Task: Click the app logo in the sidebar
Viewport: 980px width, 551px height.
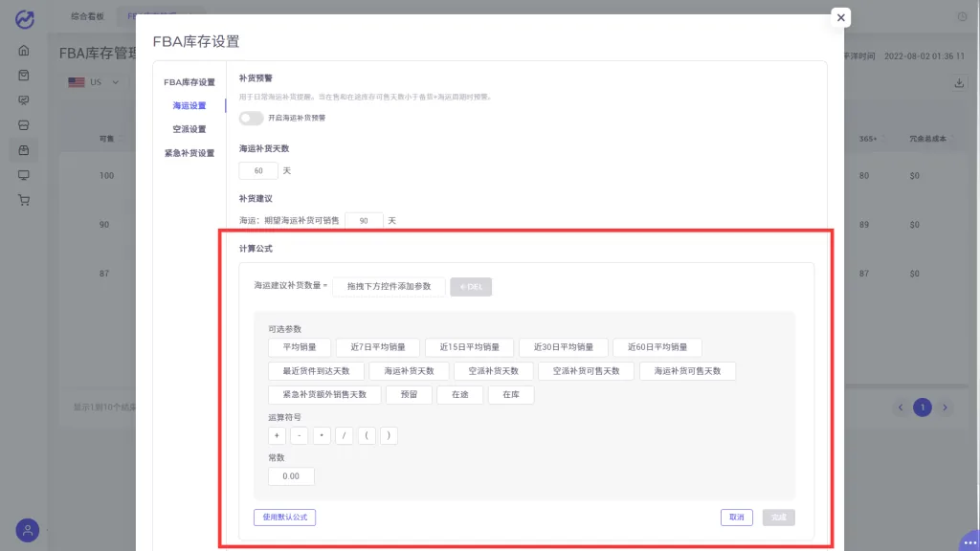Action: [24, 19]
